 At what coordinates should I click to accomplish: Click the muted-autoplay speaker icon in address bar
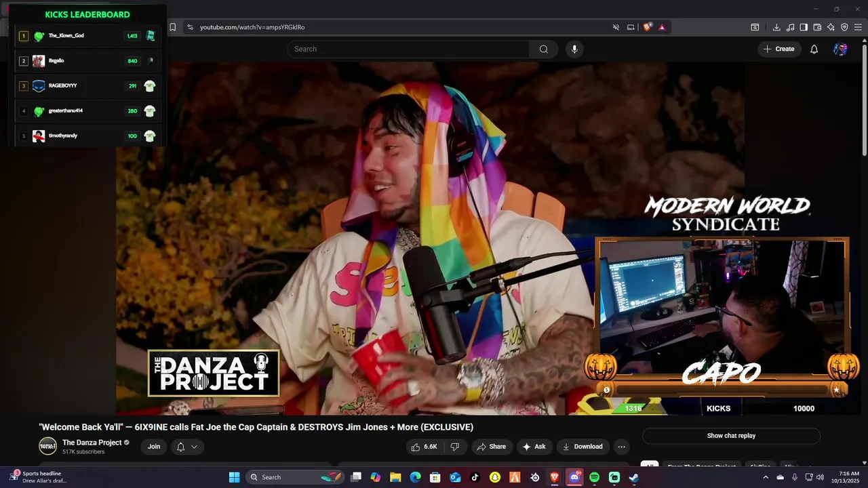pos(616,27)
